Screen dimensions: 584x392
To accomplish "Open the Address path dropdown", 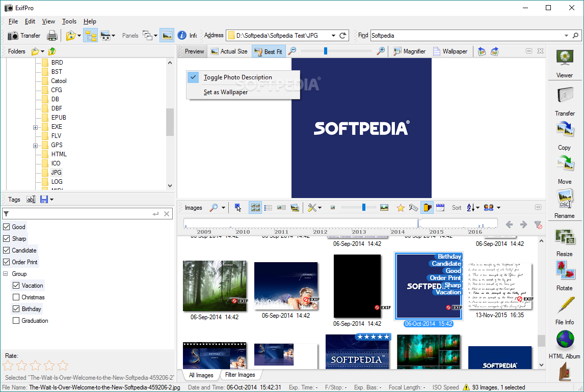I will click(333, 36).
